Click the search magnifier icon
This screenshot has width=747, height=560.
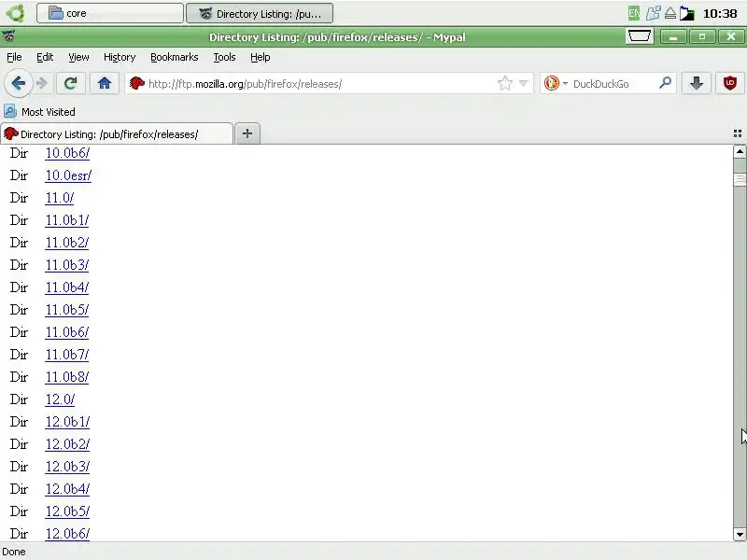click(x=665, y=83)
